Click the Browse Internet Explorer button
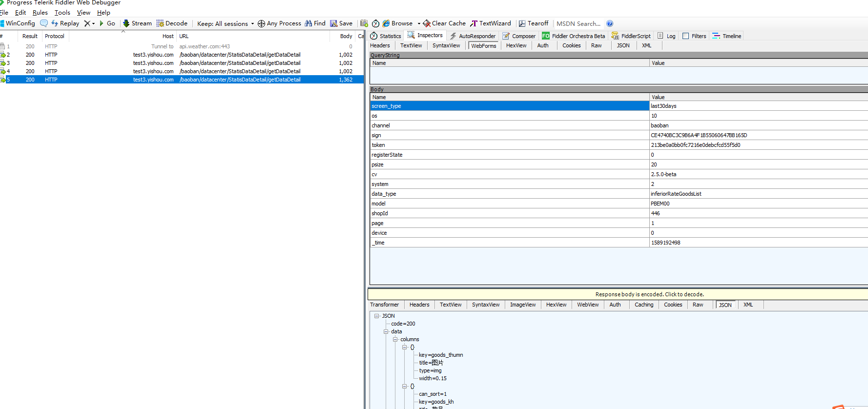868x409 pixels. [398, 23]
